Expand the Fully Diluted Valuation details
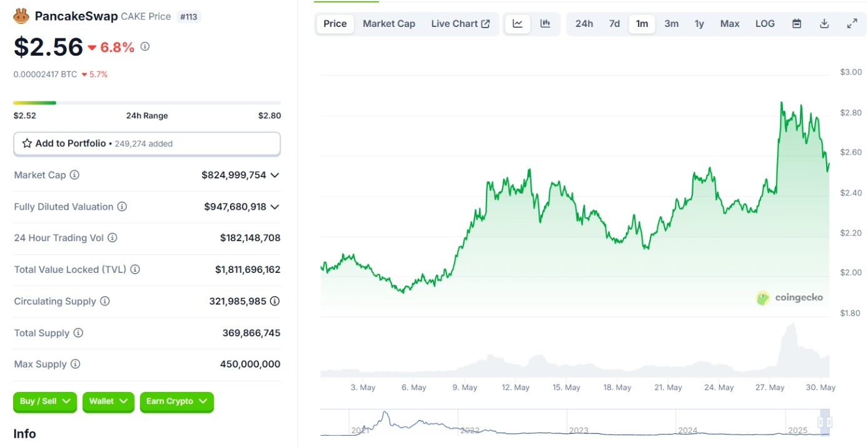Image resolution: width=868 pixels, height=447 pixels. (x=275, y=207)
